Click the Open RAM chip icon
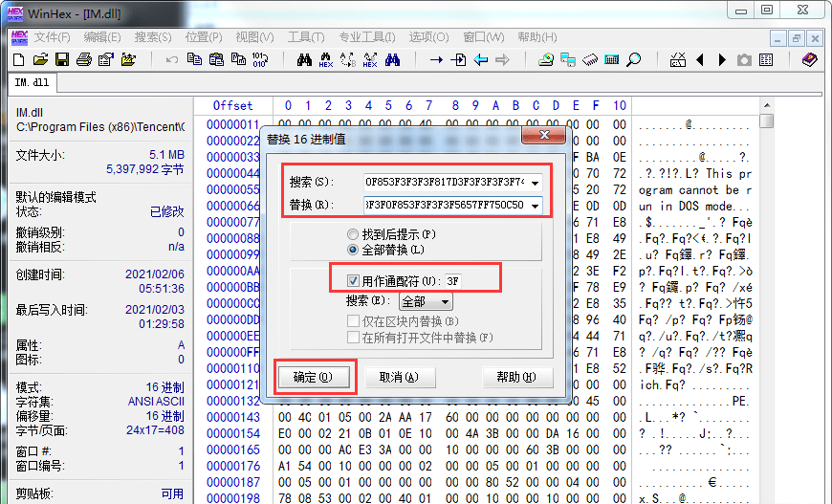832x504 pixels. point(589,59)
